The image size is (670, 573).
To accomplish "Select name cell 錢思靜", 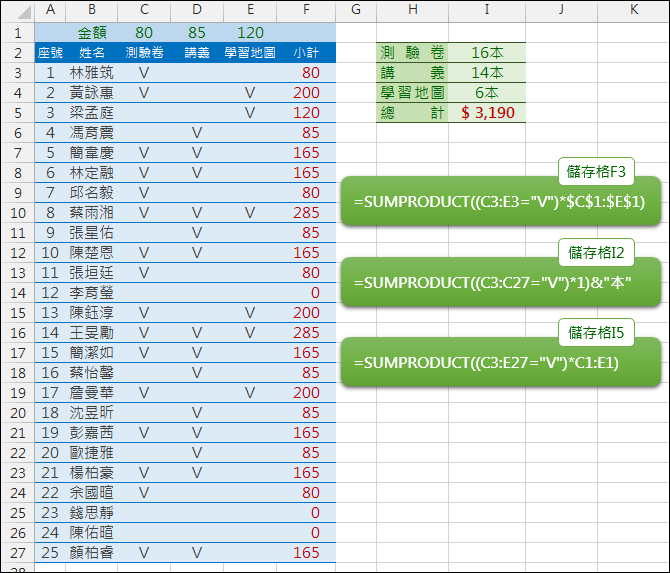I will click(92, 513).
